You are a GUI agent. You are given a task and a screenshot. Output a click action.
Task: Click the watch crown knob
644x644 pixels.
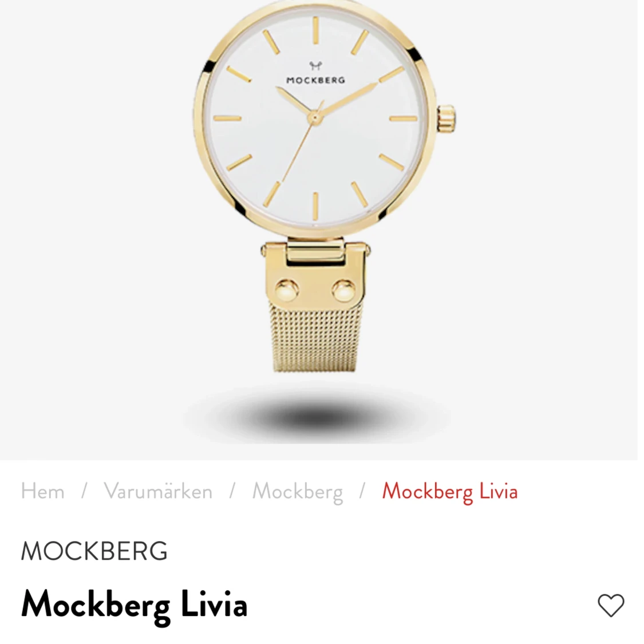tap(446, 118)
